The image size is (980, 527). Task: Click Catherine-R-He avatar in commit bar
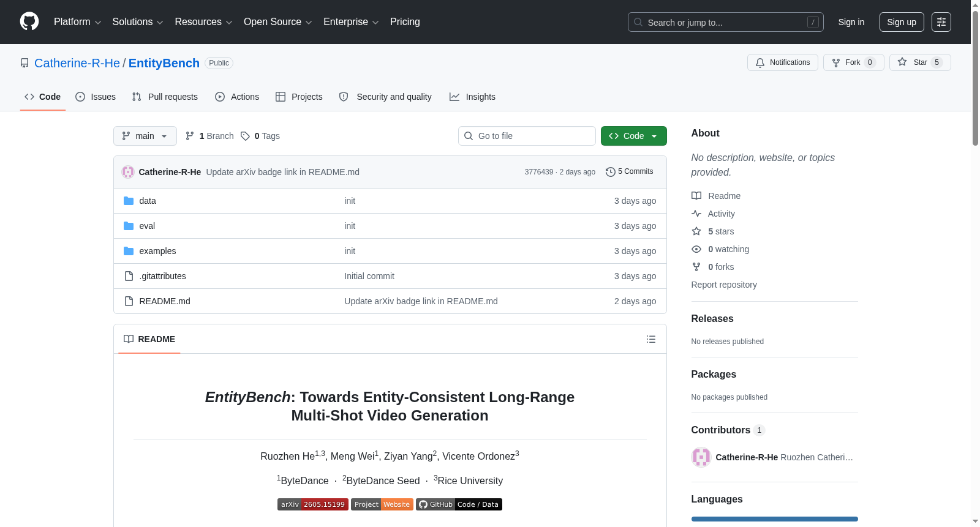128,172
